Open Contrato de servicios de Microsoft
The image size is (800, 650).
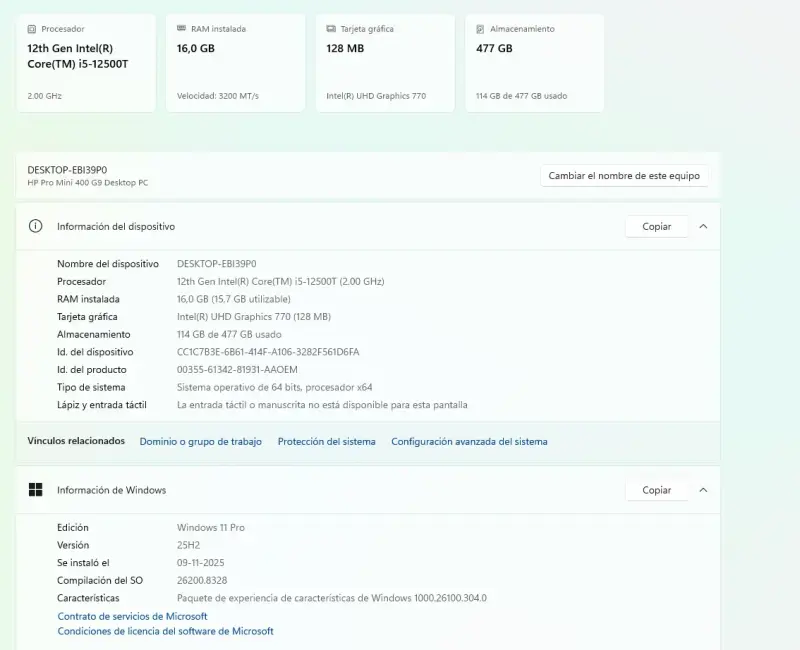pos(132,616)
